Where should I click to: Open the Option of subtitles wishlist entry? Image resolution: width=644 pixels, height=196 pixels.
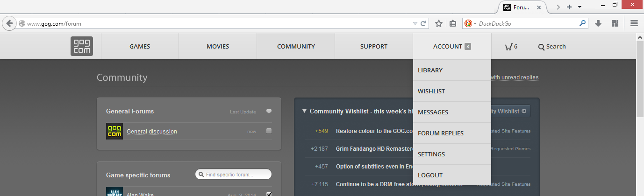(374, 167)
